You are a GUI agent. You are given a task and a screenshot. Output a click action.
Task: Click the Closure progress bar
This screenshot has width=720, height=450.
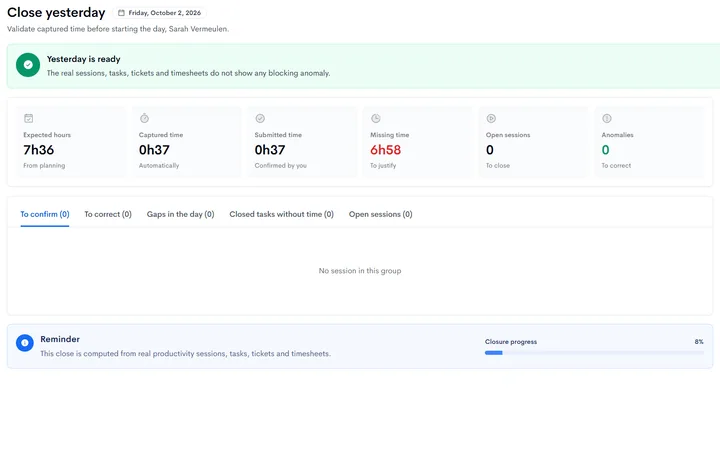(594, 353)
